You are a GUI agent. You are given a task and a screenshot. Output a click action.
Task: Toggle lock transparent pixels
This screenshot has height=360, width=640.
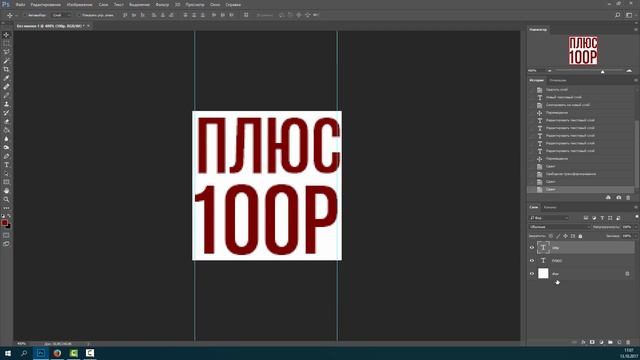(551, 236)
